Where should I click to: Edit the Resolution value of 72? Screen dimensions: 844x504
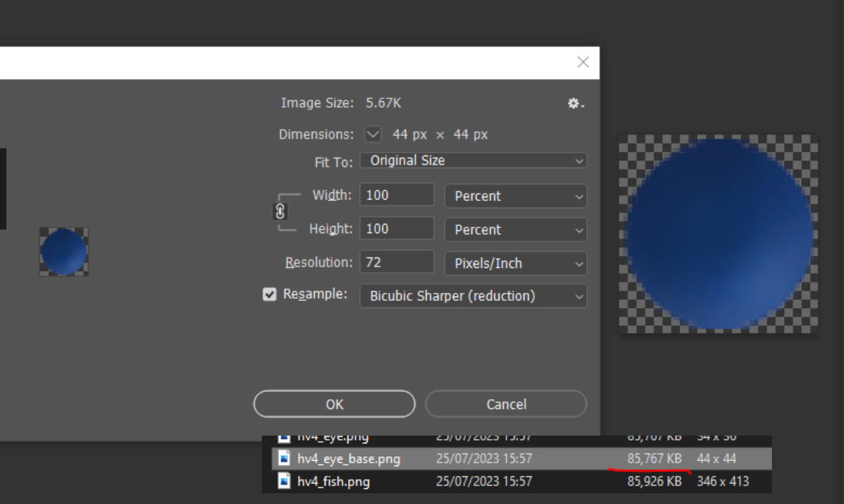(396, 261)
